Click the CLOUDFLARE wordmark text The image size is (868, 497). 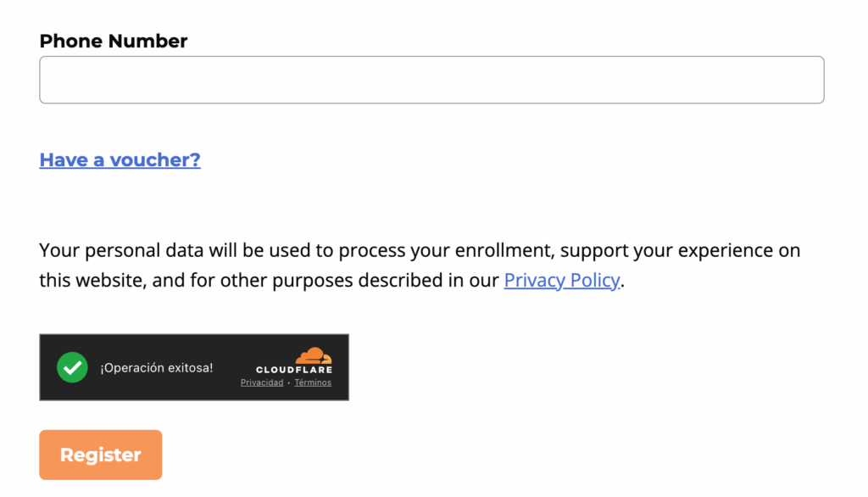click(294, 370)
